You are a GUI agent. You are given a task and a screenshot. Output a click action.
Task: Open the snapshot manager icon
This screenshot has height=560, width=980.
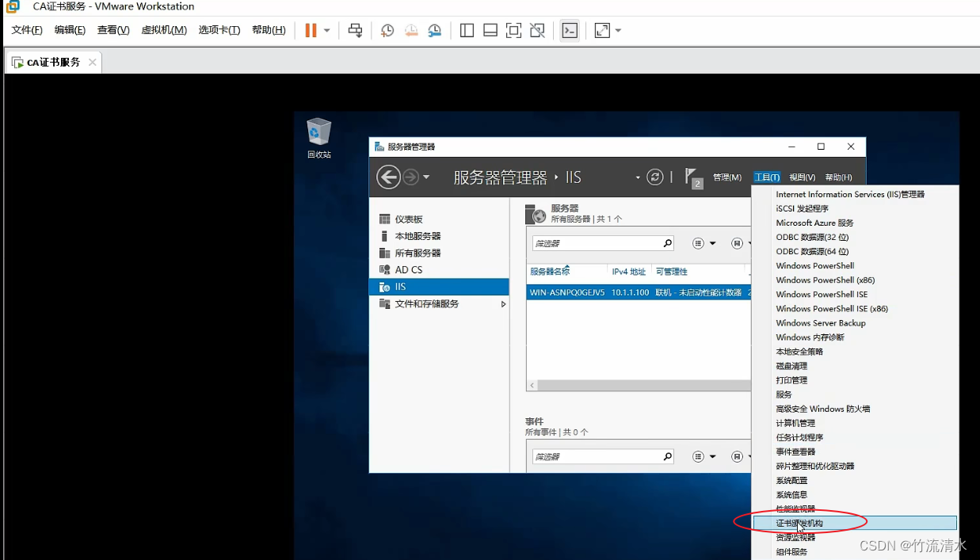click(435, 30)
